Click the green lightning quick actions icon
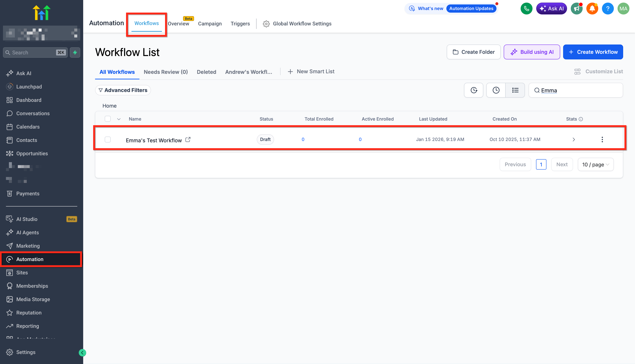The image size is (635, 364). [x=75, y=53]
